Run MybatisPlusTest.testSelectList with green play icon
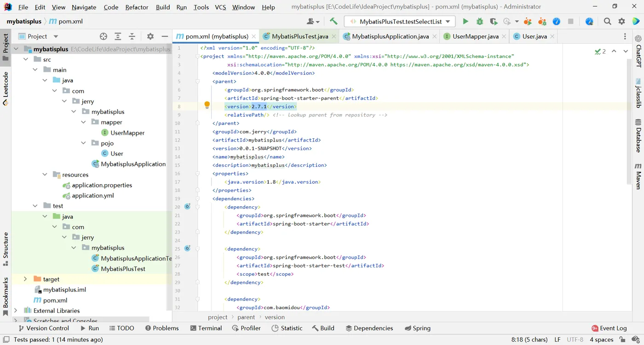The height and width of the screenshot is (345, 644). pyautogui.click(x=466, y=21)
